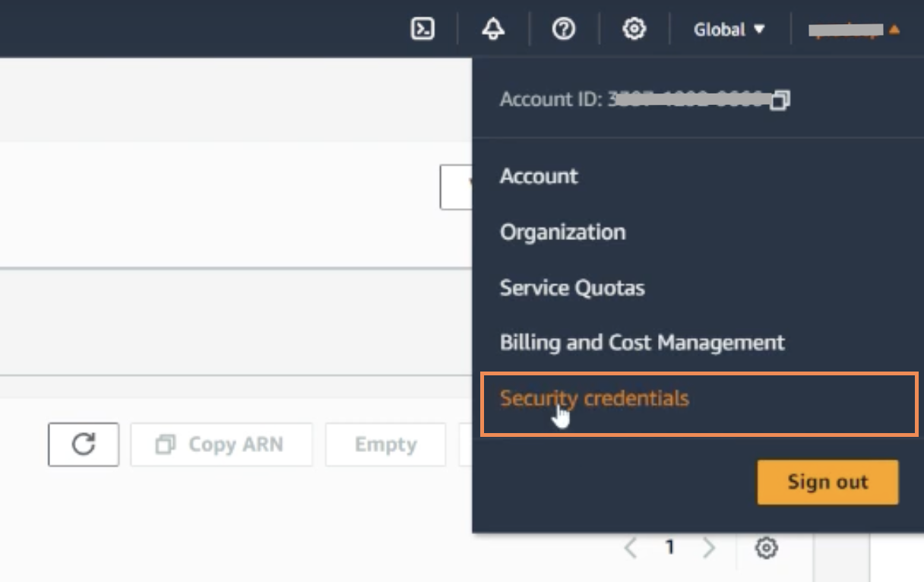Screen dimensions: 924x582
Task: Open the CloudShell terminal icon
Action: 422,30
